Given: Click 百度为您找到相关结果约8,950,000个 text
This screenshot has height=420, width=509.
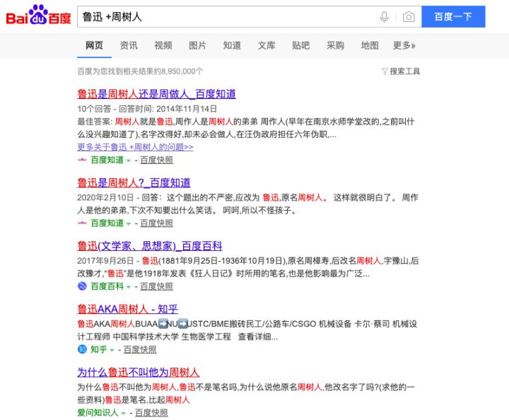Looking at the screenshot, I should [140, 71].
